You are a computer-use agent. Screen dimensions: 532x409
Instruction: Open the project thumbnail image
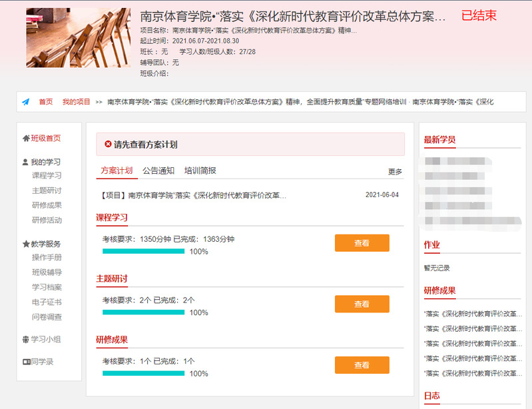tap(79, 38)
